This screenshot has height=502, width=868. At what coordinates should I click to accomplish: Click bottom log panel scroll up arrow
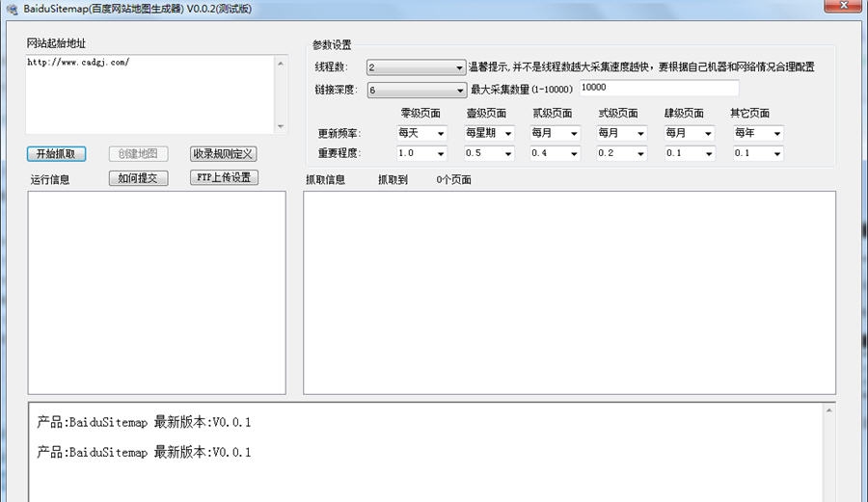coord(828,410)
